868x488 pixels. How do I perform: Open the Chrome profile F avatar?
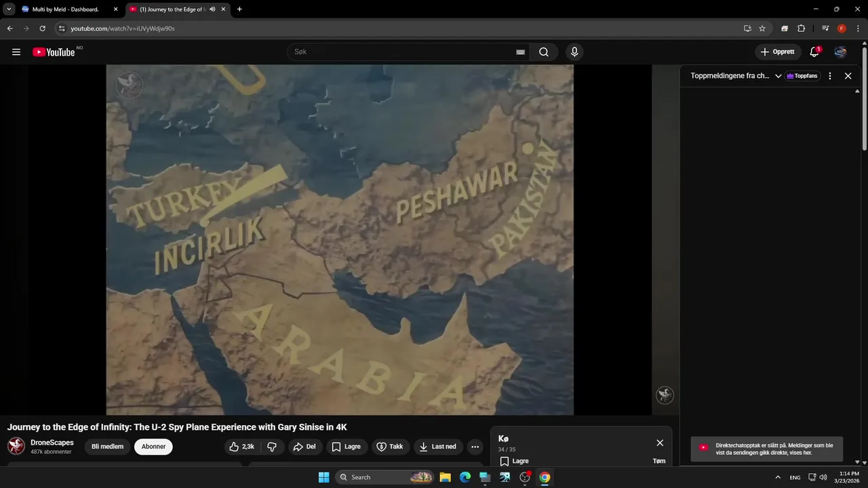coord(842,28)
